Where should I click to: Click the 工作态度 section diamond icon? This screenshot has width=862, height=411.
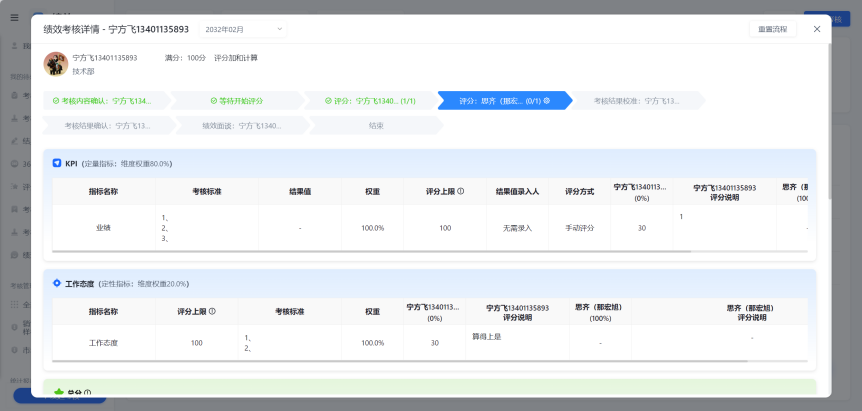pos(57,283)
